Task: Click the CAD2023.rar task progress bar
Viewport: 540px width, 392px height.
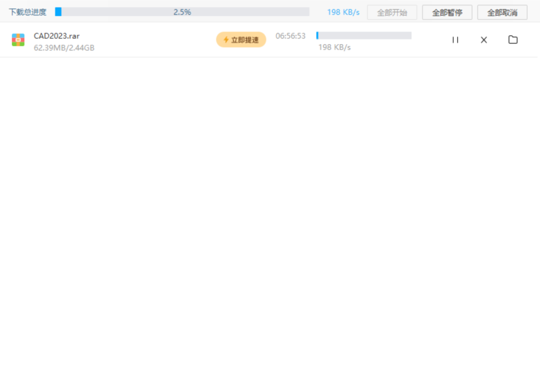Action: [363, 35]
